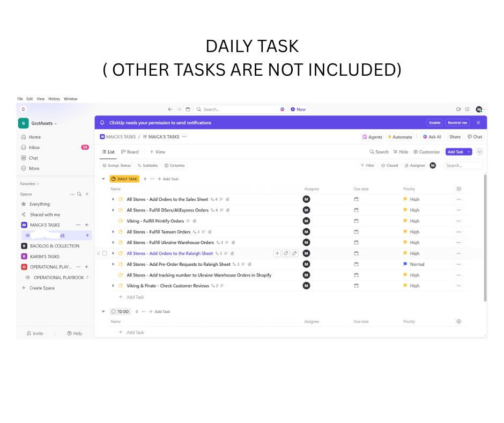The width and height of the screenshot is (504, 423).
Task: Expand Fulfill DSers/AliExpress Orders subtasks
Action: pos(113,210)
